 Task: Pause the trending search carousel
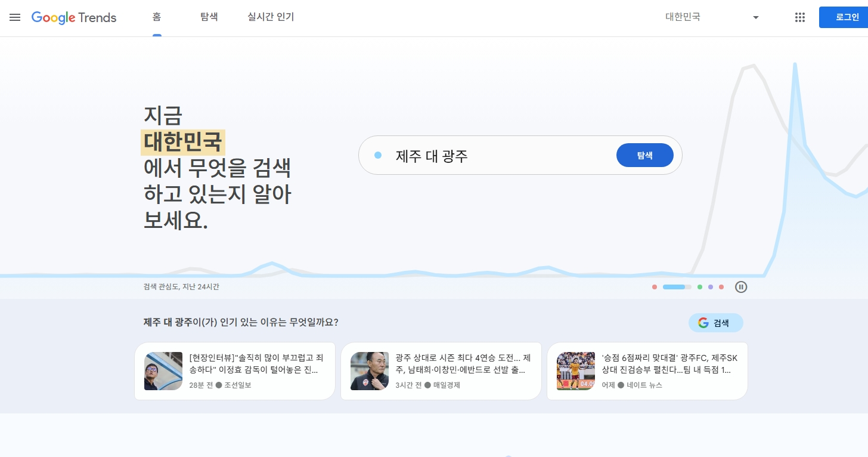tap(741, 287)
